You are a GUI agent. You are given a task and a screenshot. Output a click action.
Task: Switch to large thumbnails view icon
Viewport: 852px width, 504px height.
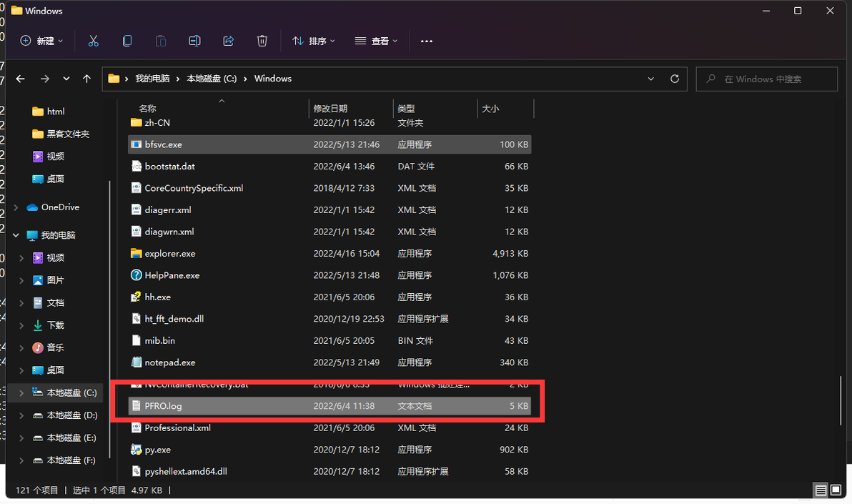[x=836, y=490]
